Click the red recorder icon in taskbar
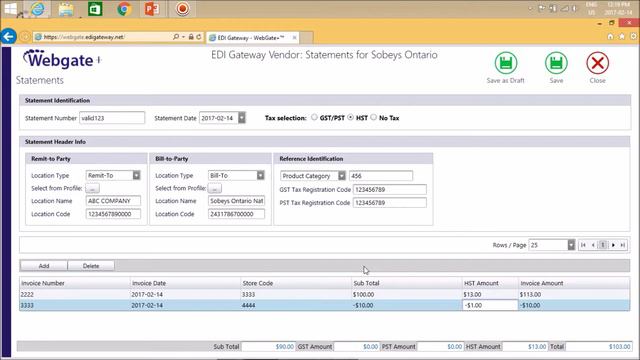Viewport: 640px width, 360px height. (182, 9)
